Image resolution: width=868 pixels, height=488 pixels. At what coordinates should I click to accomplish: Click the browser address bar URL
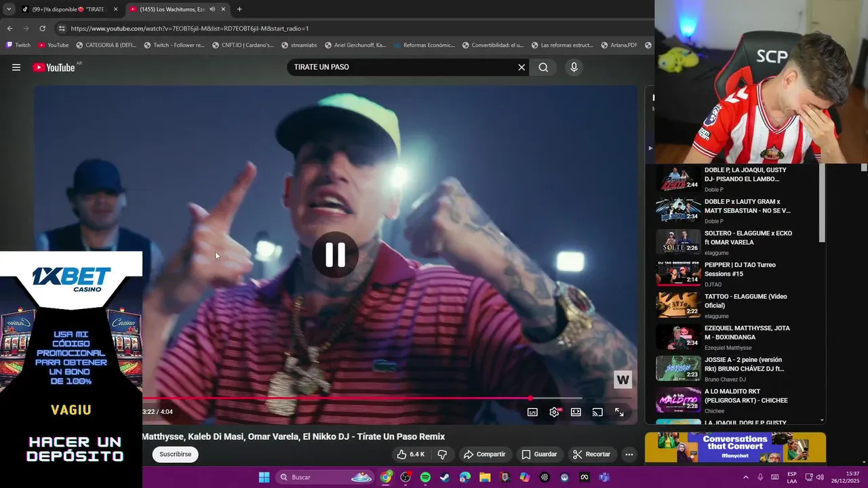[190, 28]
